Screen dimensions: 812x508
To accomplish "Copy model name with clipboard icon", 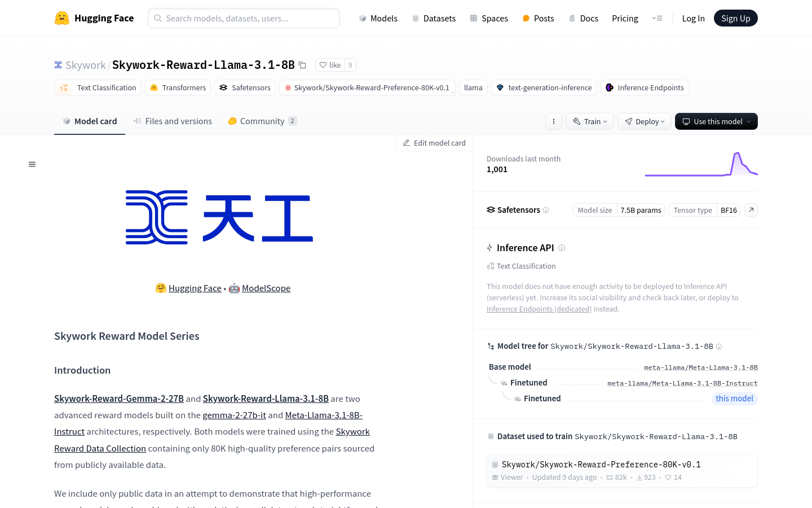I will pos(302,65).
